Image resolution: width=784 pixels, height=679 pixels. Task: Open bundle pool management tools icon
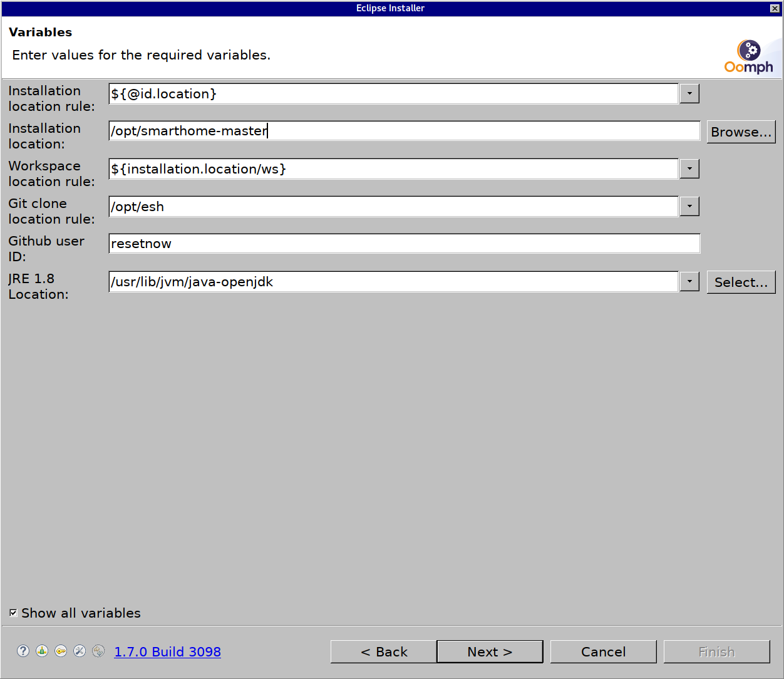click(80, 651)
